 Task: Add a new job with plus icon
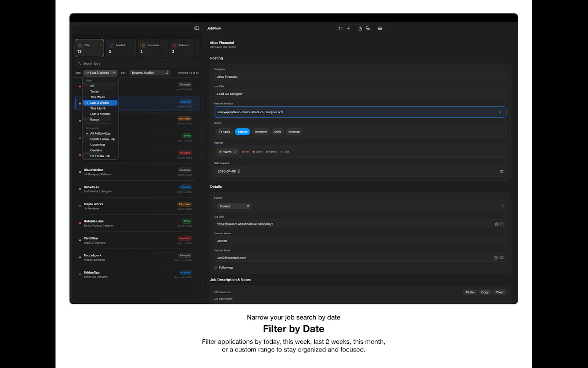[348, 28]
